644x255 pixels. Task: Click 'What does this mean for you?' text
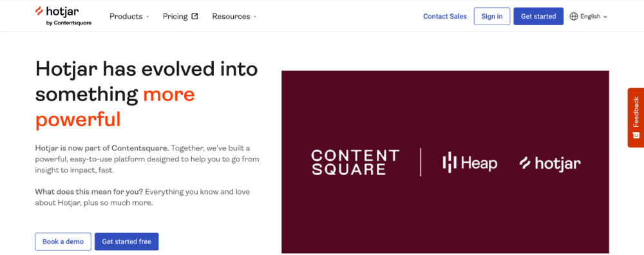pyautogui.click(x=89, y=192)
